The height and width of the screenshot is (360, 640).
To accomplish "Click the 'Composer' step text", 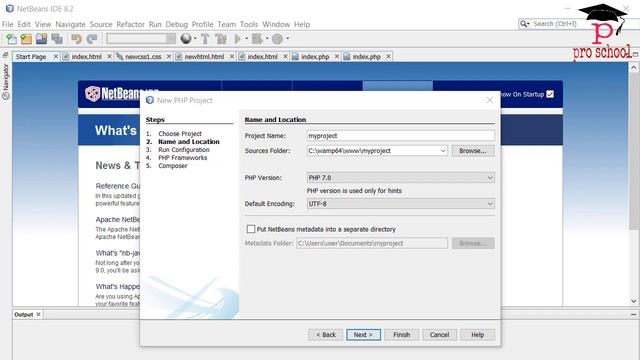I will (x=173, y=166).
